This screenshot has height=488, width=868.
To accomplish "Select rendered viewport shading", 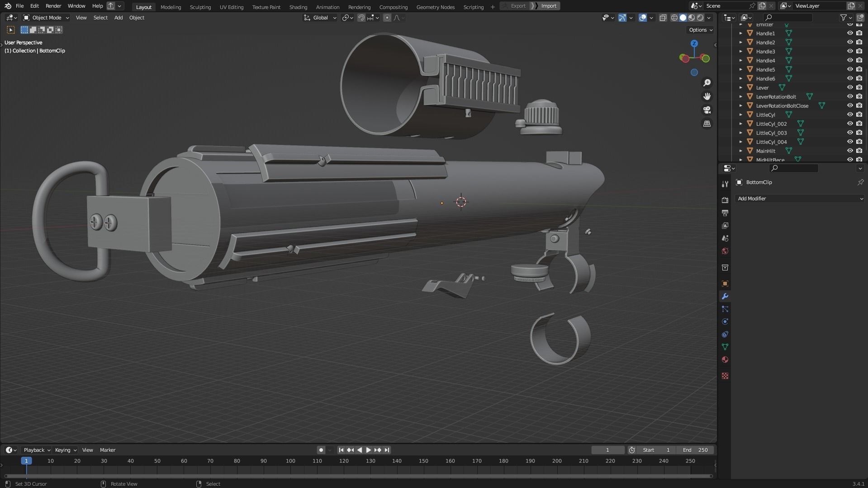I will (x=700, y=18).
